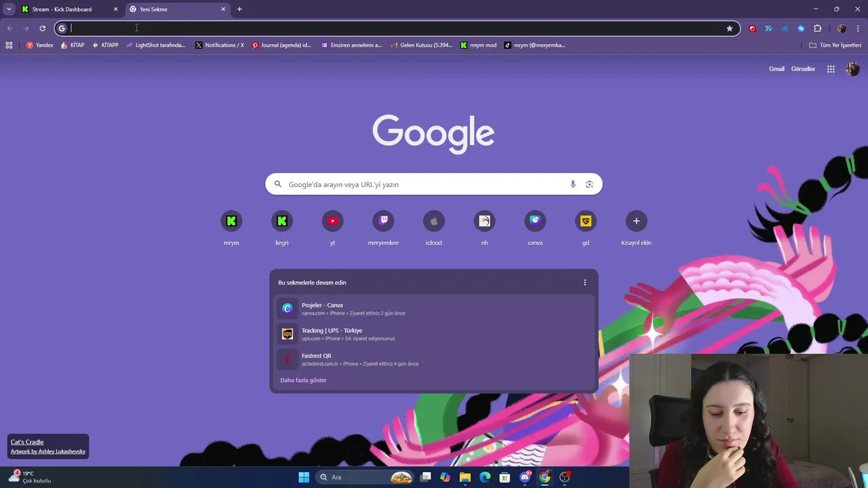Open Chrome's three-dot menu

pos(859,28)
